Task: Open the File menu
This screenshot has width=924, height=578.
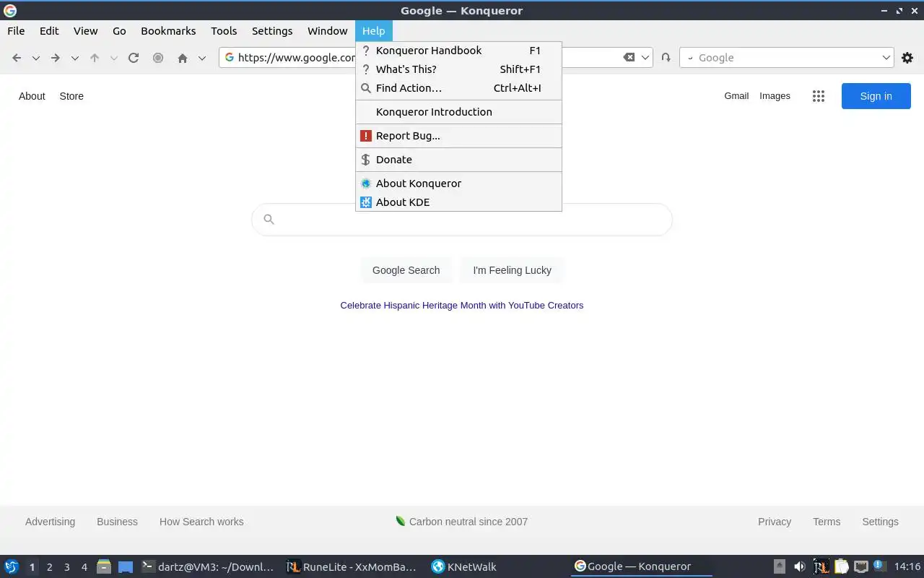Action: coord(16,31)
